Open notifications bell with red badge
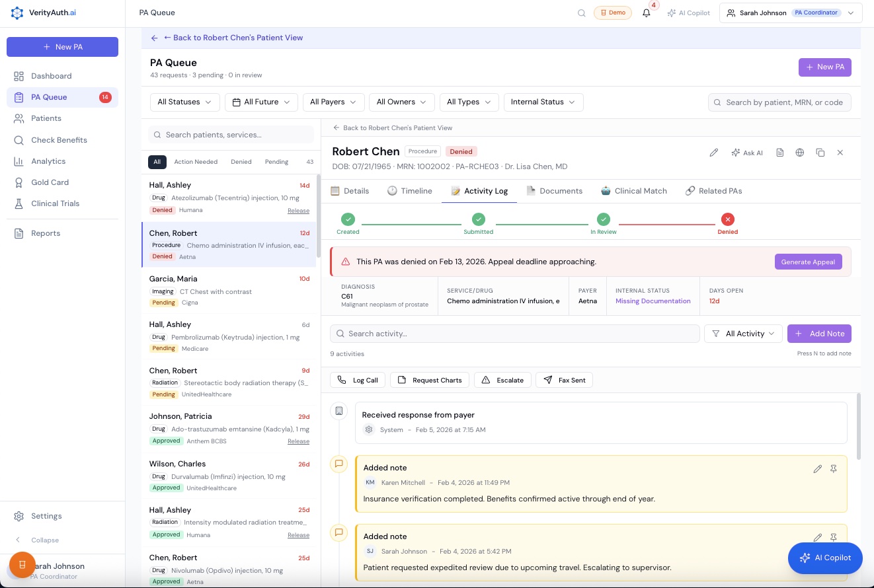 (646, 13)
